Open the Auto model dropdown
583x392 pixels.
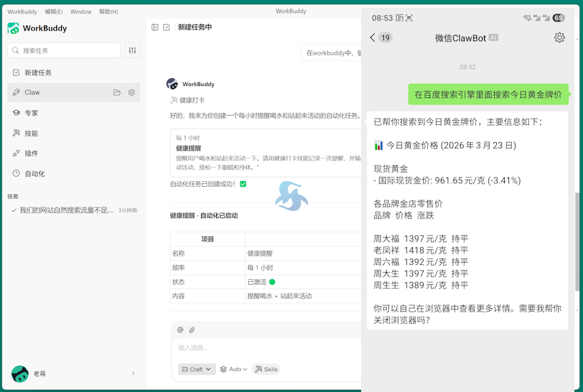click(234, 369)
